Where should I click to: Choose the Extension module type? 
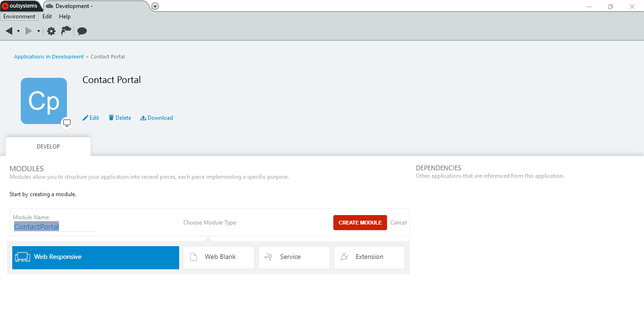click(369, 257)
